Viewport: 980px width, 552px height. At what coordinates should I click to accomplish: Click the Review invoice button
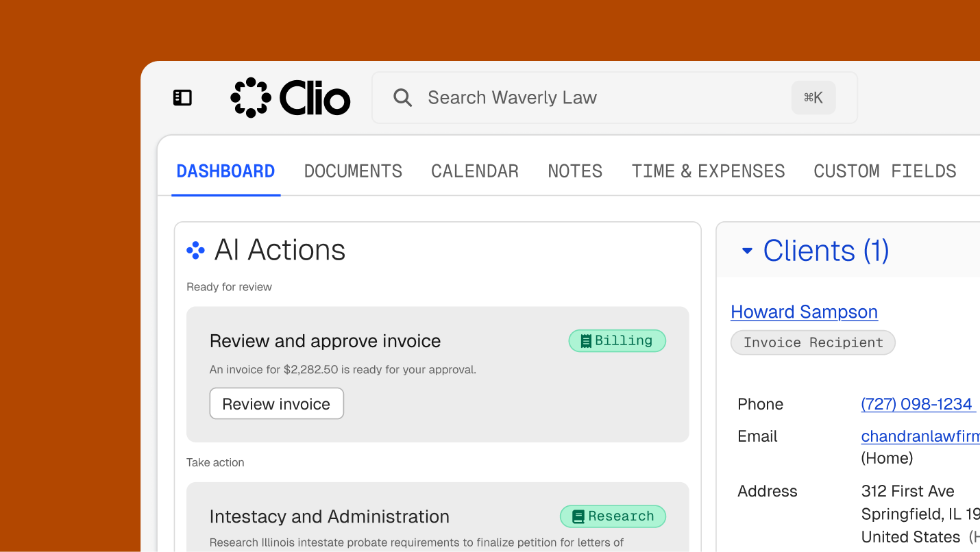tap(276, 404)
